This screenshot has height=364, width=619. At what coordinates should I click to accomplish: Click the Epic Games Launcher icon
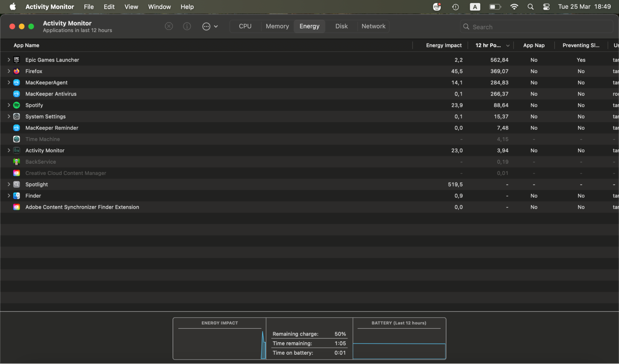(x=17, y=60)
